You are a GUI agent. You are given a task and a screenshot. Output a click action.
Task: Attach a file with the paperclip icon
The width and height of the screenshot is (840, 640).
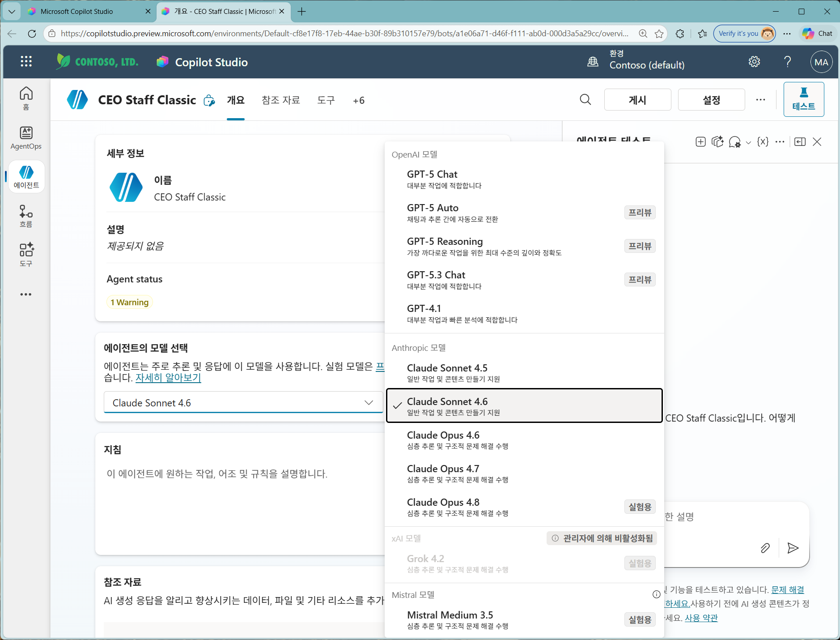pos(765,548)
